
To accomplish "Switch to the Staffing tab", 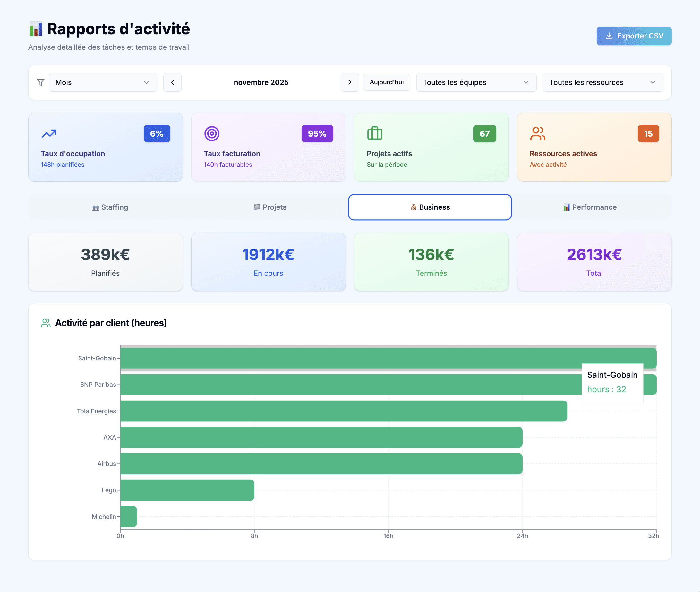I will [x=110, y=207].
